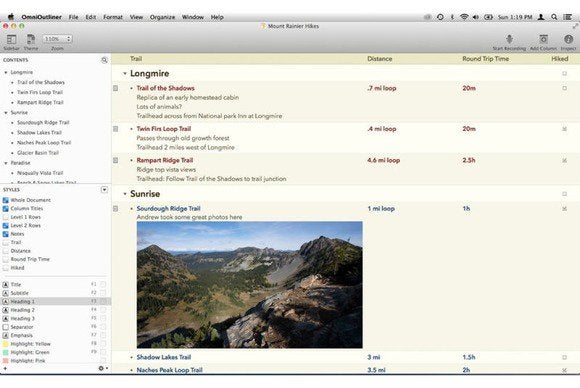Toggle the Column Titles style checkbox
This screenshot has height=388, width=580.
click(6, 209)
